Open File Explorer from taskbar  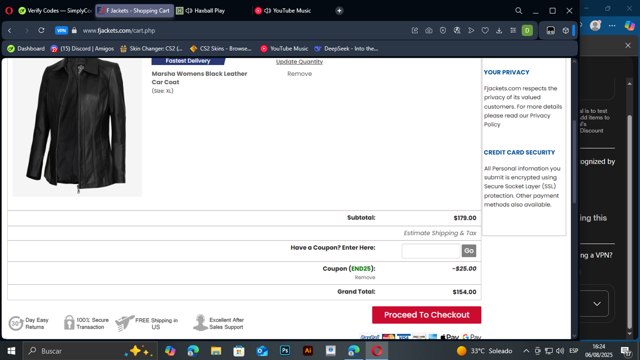coord(216,351)
